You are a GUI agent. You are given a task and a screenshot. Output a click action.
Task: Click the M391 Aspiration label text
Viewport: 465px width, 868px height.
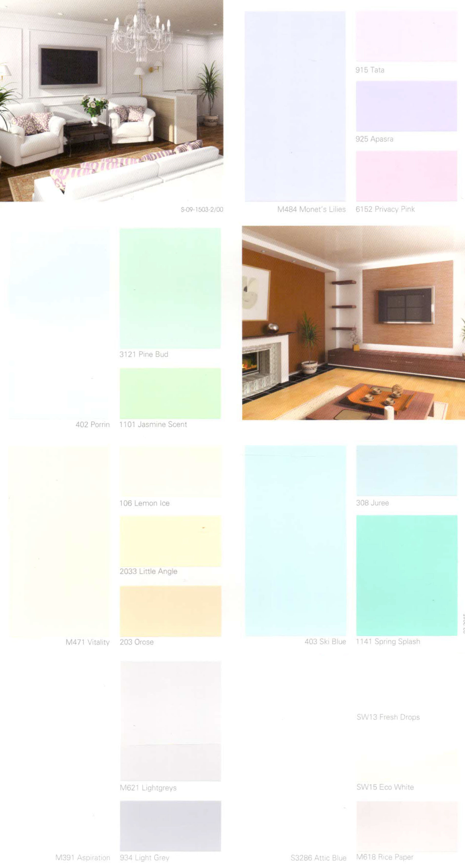[x=83, y=857]
